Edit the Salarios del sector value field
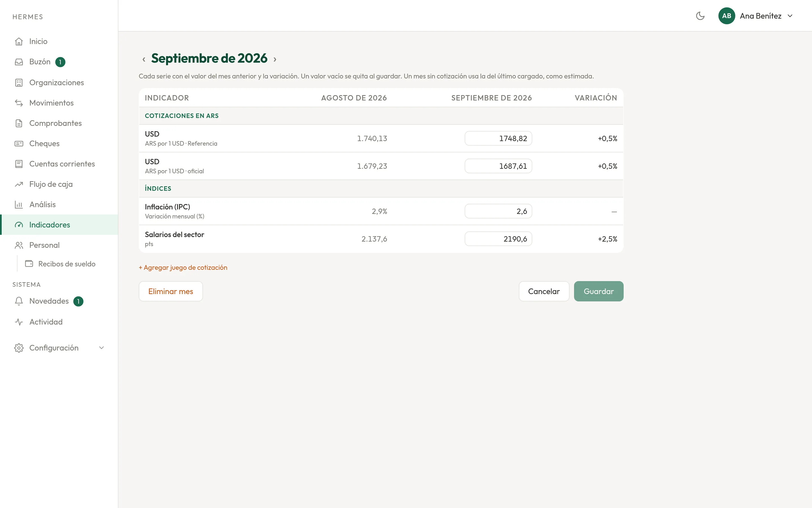 [498, 239]
